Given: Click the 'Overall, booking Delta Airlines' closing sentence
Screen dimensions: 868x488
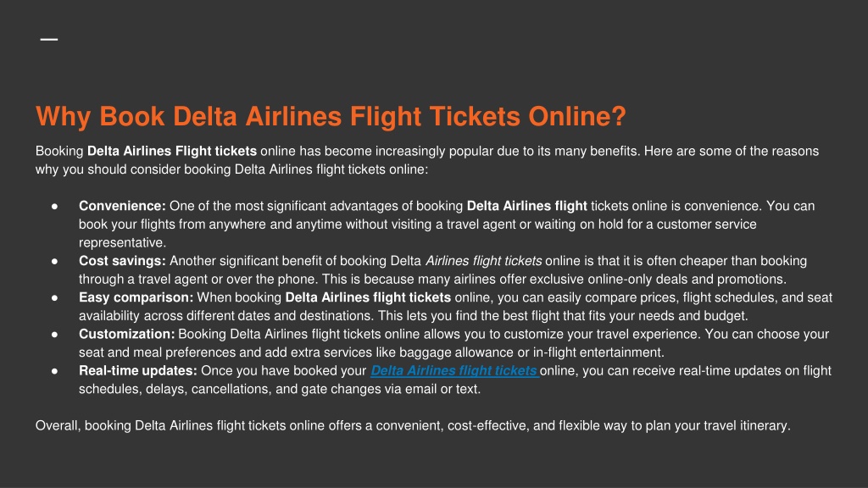Looking at the screenshot, I should click(x=413, y=425).
